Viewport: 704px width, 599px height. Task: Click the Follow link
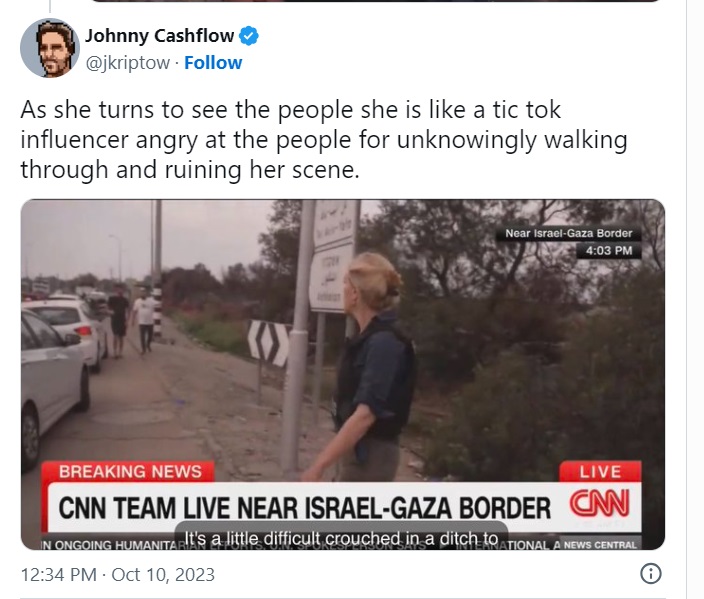pyautogui.click(x=213, y=63)
